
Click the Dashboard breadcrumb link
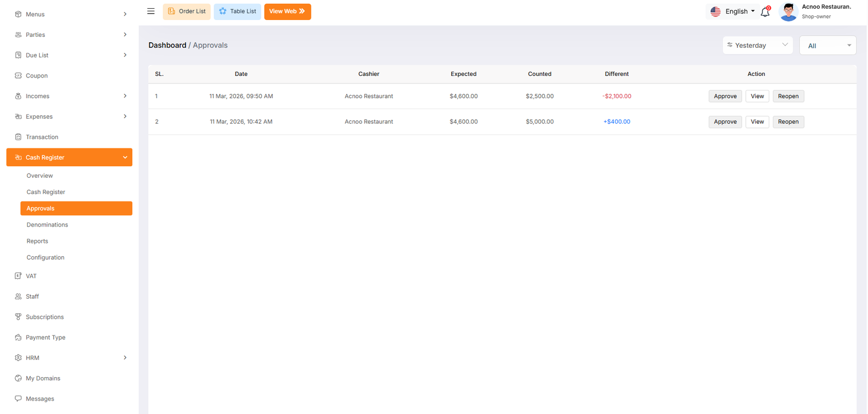click(x=167, y=46)
